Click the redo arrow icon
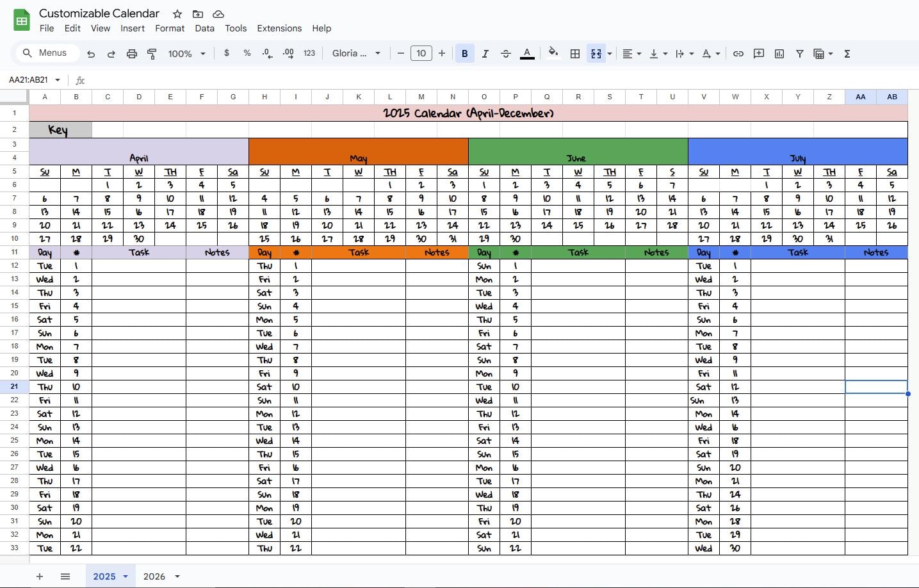This screenshot has width=919, height=588. 111,54
